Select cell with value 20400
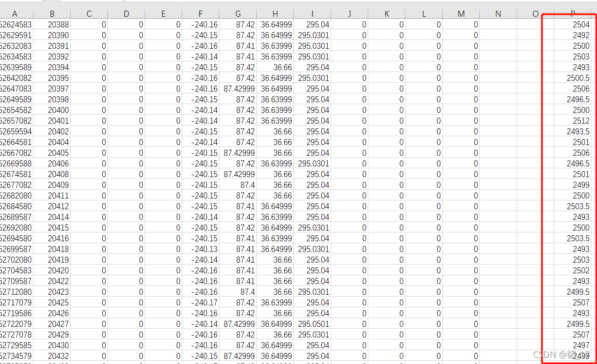This screenshot has height=364, width=597. point(52,110)
